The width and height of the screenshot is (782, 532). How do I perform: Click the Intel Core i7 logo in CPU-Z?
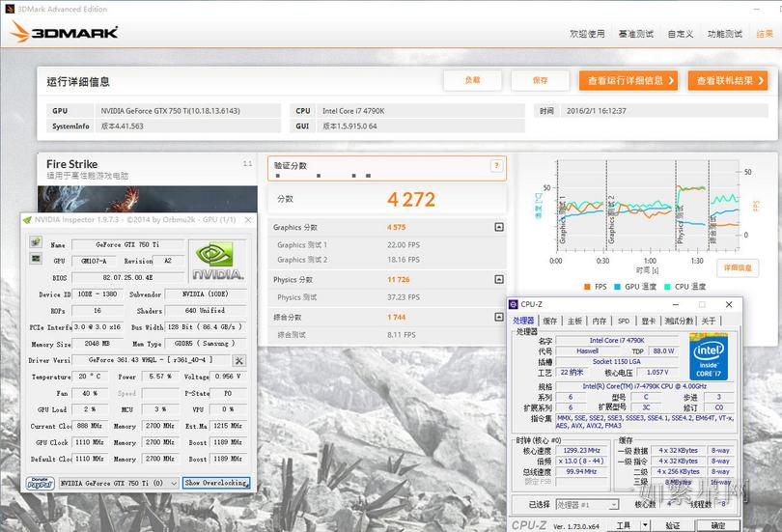pyautogui.click(x=709, y=356)
